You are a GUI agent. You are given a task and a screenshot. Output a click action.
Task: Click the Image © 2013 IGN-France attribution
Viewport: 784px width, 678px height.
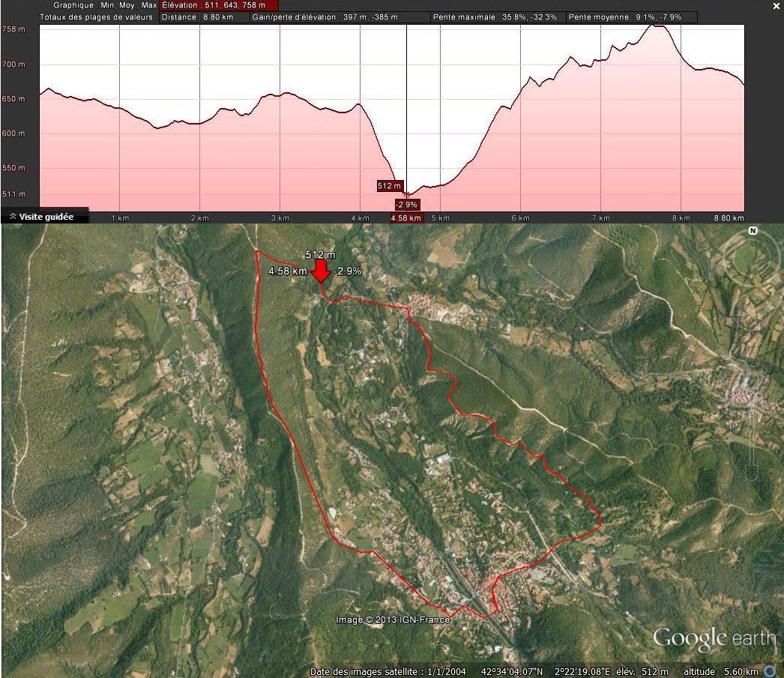[x=393, y=619]
